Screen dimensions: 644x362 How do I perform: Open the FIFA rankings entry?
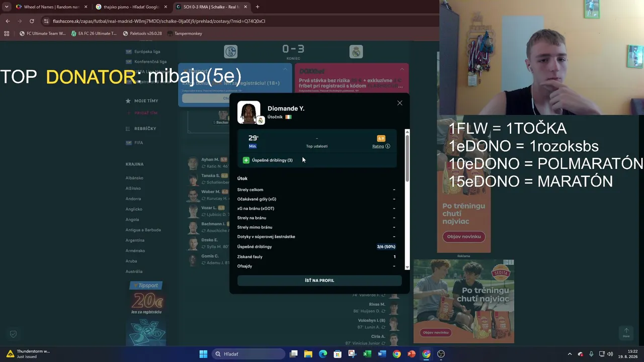(138, 143)
